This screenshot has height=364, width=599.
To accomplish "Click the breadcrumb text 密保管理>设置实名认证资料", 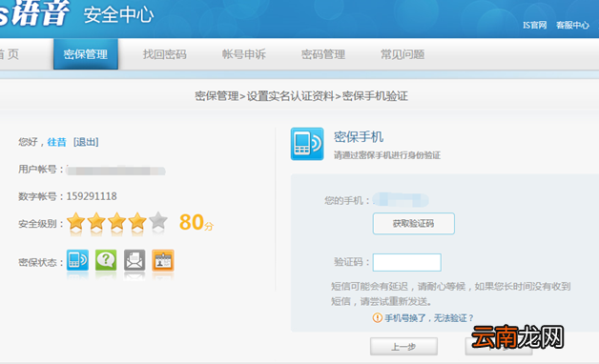I will [264, 96].
